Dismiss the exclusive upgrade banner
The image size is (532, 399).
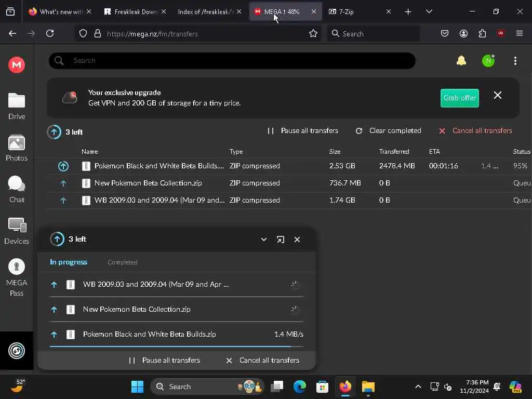pos(497,96)
